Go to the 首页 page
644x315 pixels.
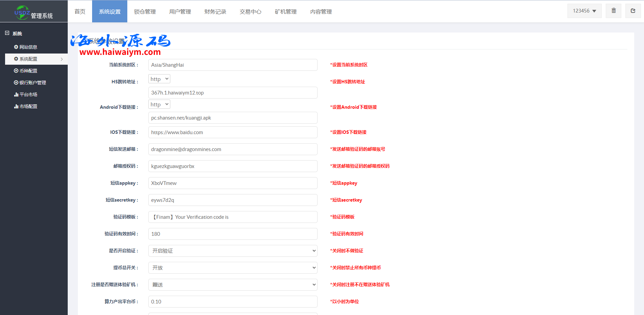(80, 12)
